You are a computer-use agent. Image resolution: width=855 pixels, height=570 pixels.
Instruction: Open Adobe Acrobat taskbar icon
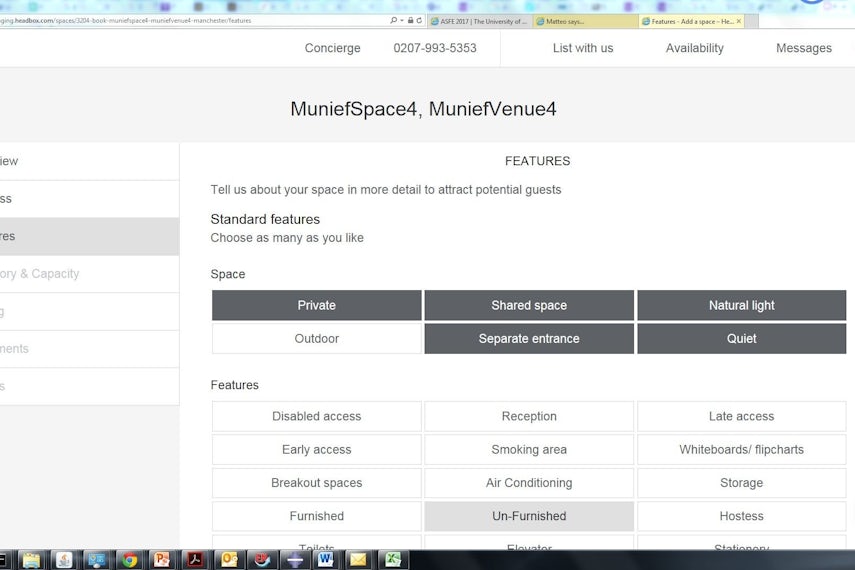coord(195,560)
